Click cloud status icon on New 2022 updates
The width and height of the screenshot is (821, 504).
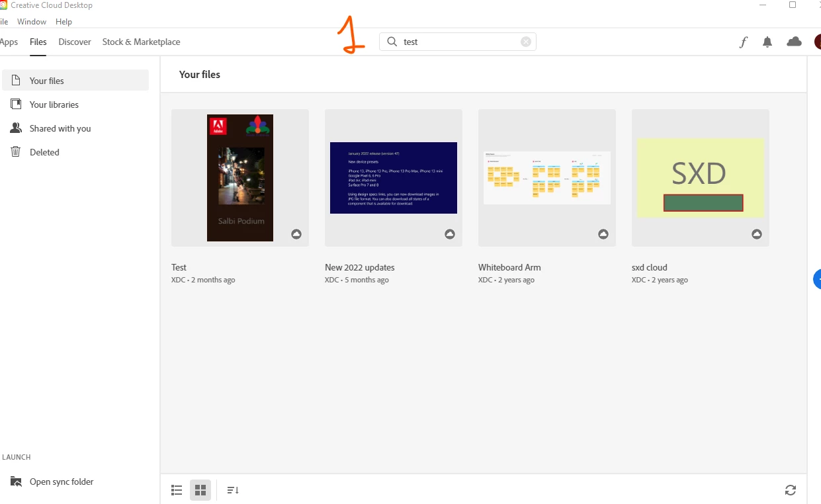[450, 234]
